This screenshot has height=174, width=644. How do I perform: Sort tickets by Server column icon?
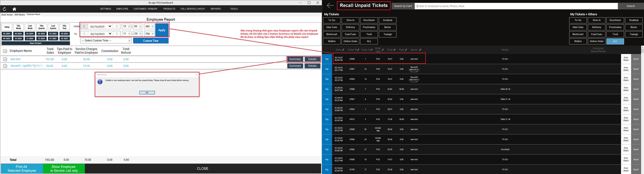click(420, 50)
